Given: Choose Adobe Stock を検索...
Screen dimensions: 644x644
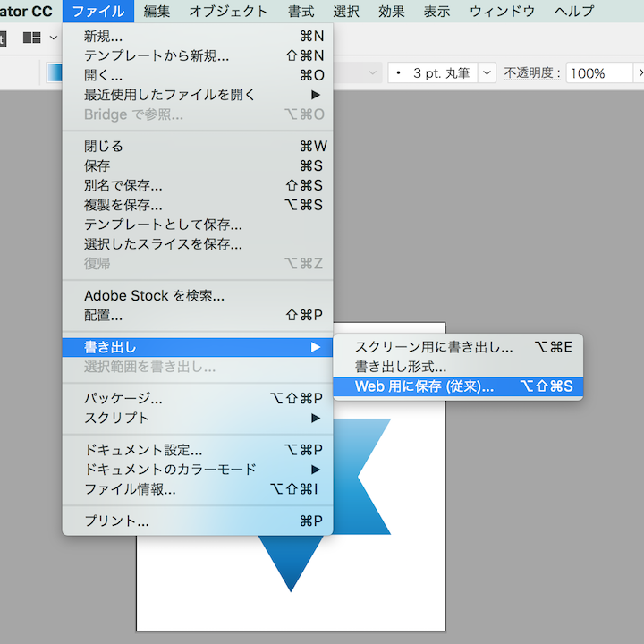Looking at the screenshot, I should (x=198, y=296).
